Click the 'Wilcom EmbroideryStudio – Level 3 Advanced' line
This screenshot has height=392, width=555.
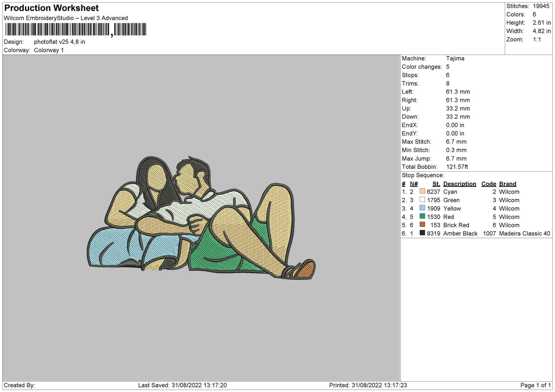(66, 18)
